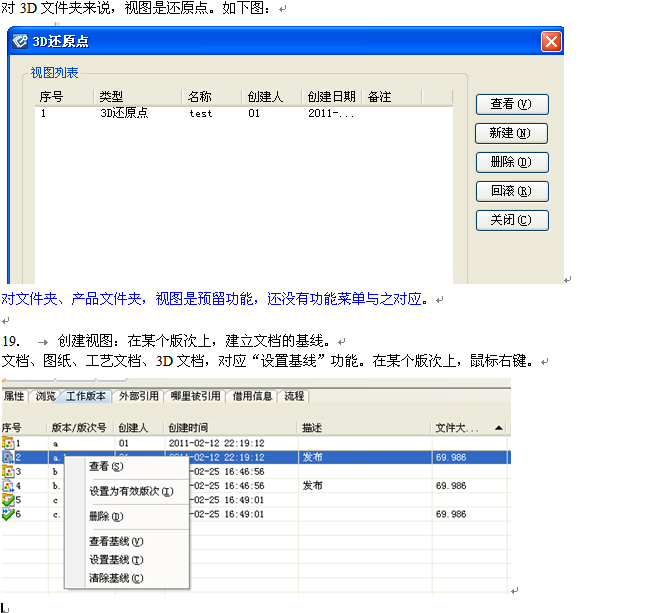
Task: Click the green check icon in row 5
Action: point(8,499)
